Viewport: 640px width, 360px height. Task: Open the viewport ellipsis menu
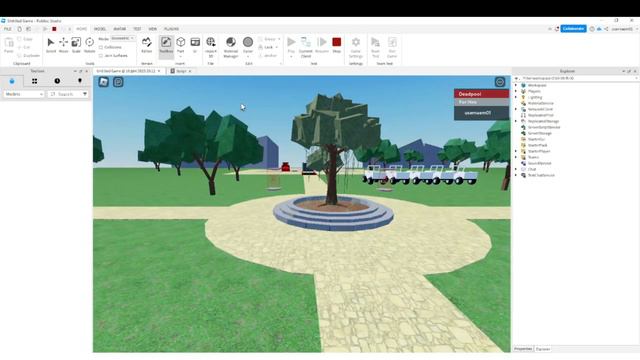500,82
